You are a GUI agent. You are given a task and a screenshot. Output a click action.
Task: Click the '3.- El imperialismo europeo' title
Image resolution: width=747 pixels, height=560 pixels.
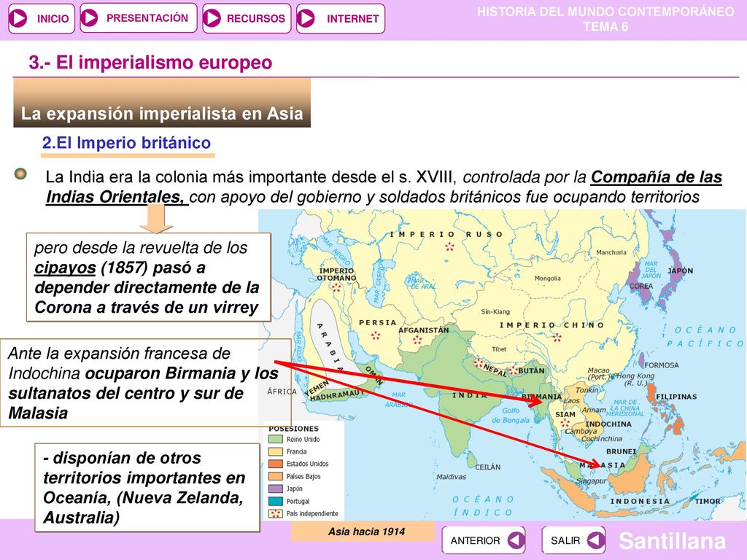pyautogui.click(x=150, y=63)
